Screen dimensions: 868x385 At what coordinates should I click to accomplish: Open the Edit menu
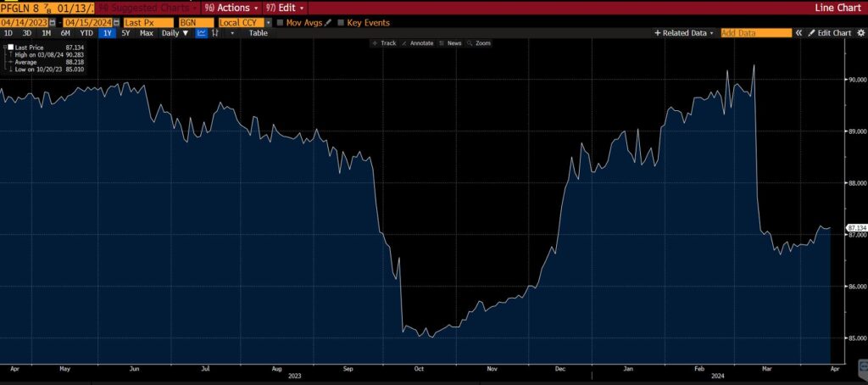(x=284, y=7)
